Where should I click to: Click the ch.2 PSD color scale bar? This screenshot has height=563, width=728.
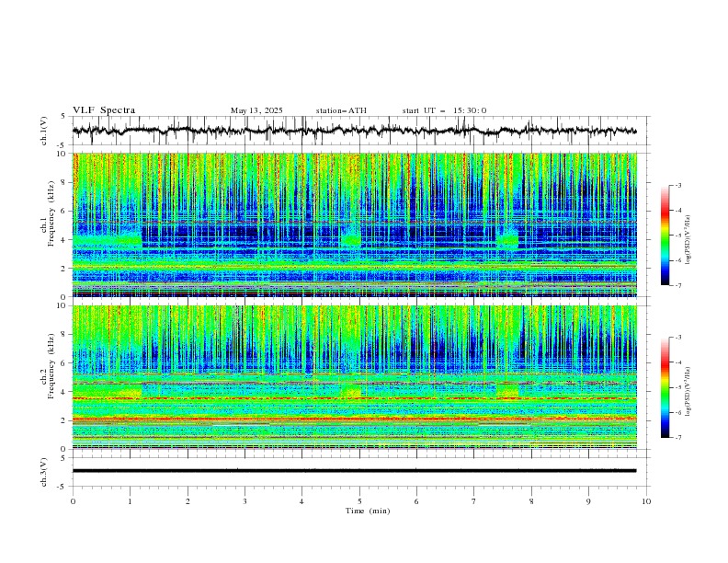pos(665,387)
